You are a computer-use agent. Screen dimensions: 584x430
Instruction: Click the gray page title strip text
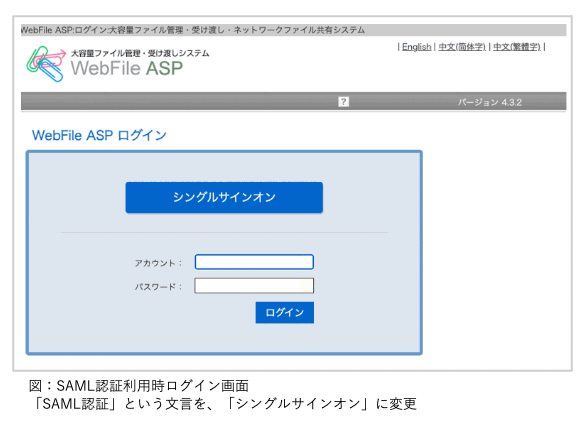pos(193,30)
